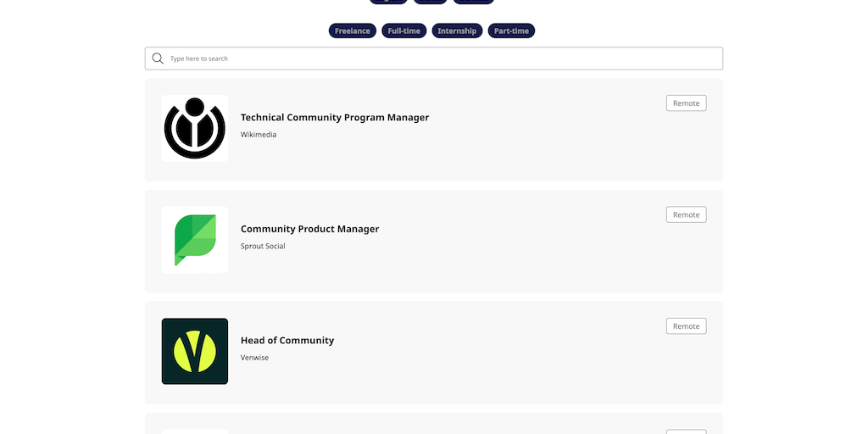Open the Head of Community job
This screenshot has height=434, width=868.
tap(287, 341)
